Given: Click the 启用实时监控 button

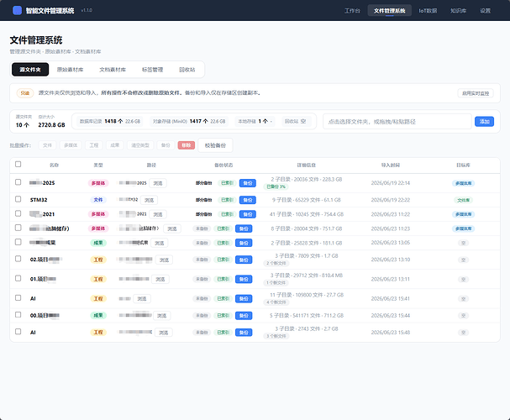Looking at the screenshot, I should pos(476,93).
